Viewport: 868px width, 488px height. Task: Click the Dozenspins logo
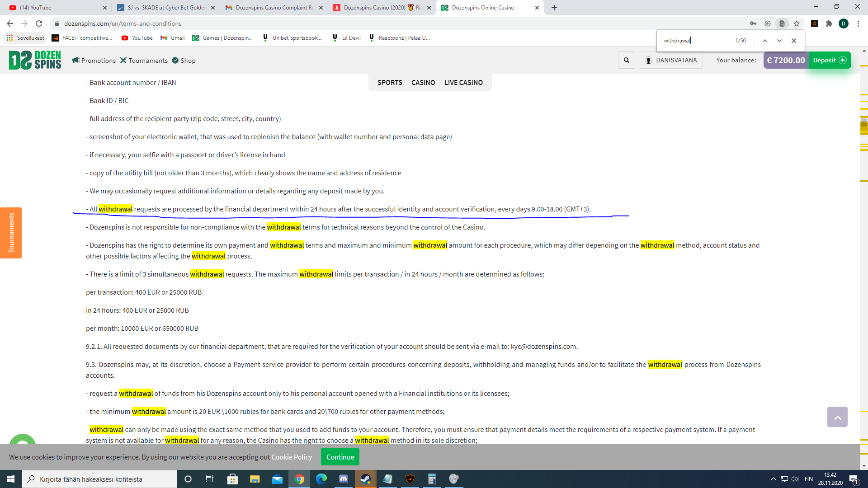tap(35, 60)
